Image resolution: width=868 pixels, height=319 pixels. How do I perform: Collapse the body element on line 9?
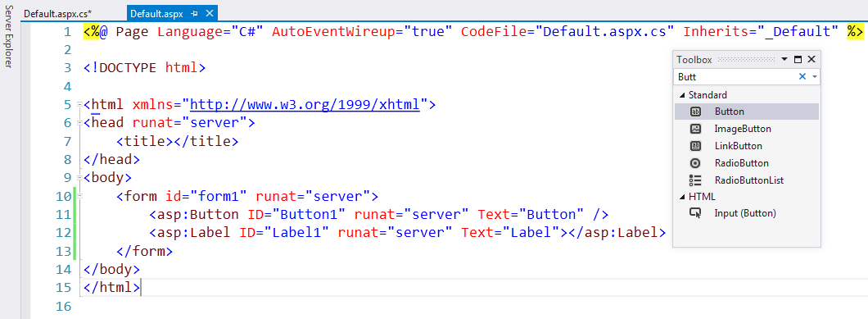tap(80, 178)
